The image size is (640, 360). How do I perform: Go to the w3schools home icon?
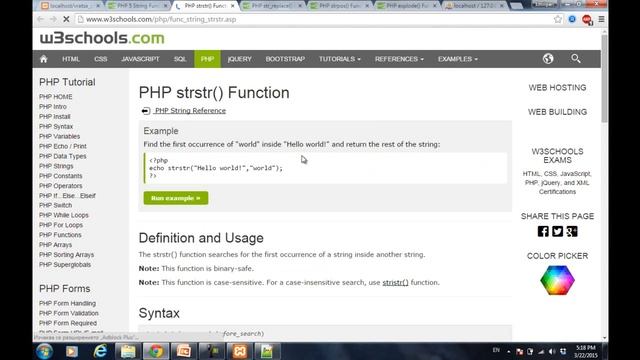[x=44, y=59]
